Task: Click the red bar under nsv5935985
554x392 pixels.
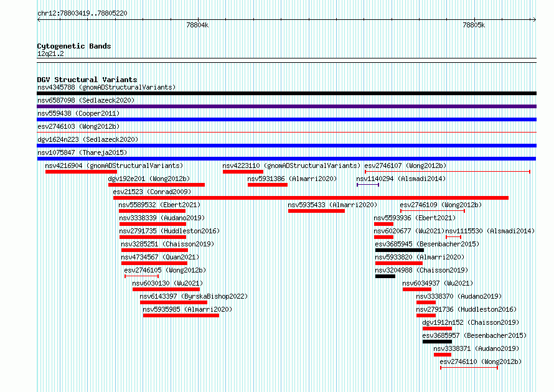Action: pyautogui.click(x=181, y=315)
